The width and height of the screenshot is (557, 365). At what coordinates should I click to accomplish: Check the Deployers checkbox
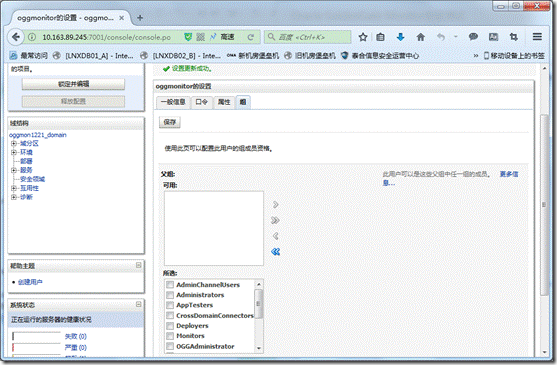coord(170,326)
